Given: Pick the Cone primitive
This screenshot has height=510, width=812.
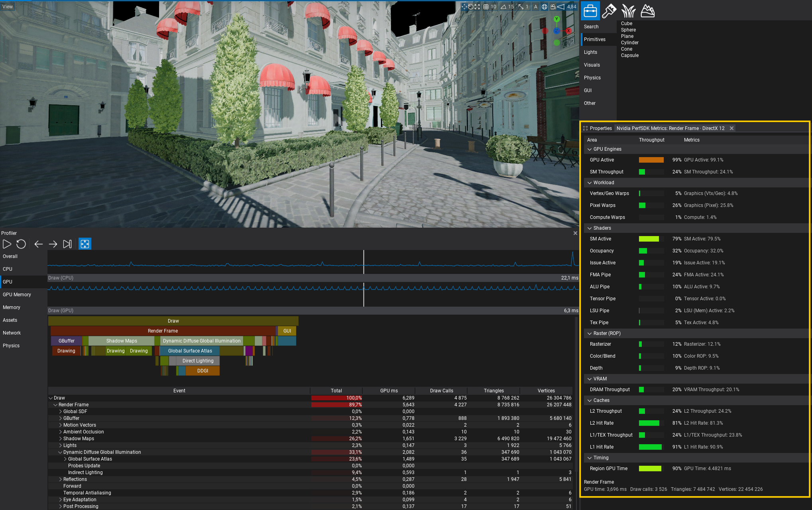Looking at the screenshot, I should point(627,49).
